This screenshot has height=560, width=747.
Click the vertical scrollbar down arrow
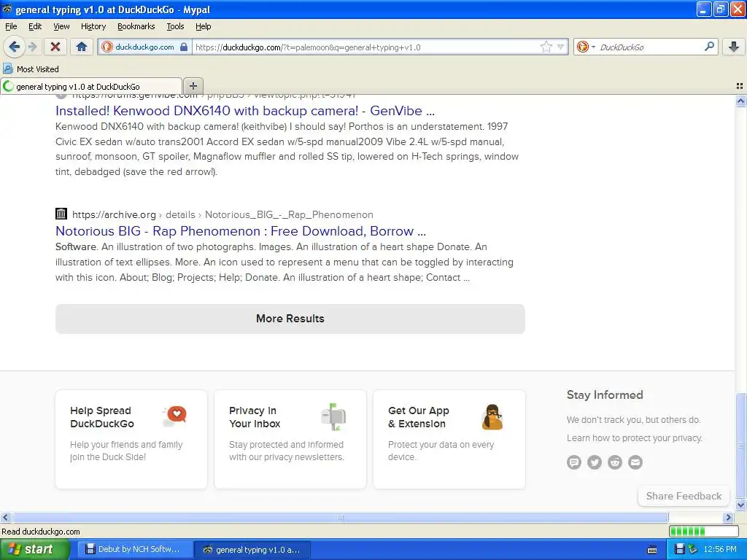[x=741, y=505]
